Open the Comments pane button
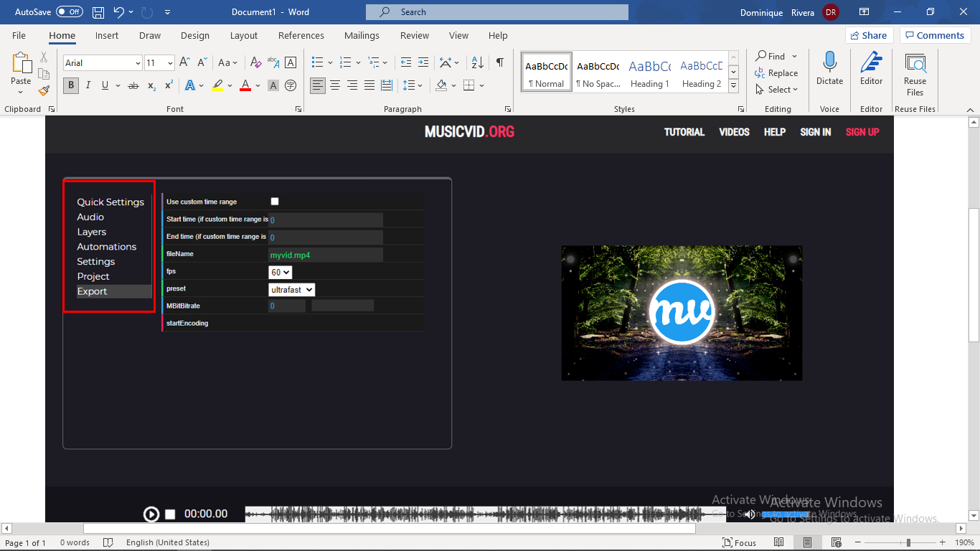 pyautogui.click(x=936, y=35)
